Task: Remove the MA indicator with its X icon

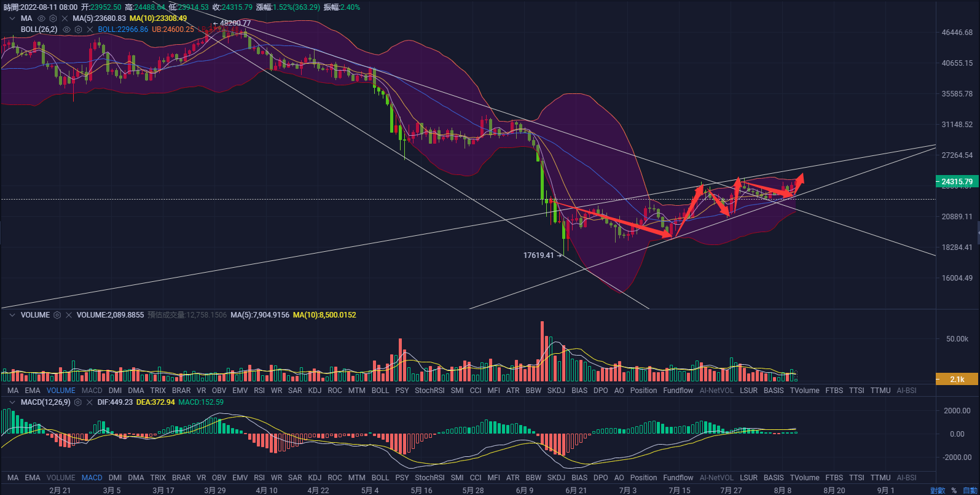Action: point(65,18)
